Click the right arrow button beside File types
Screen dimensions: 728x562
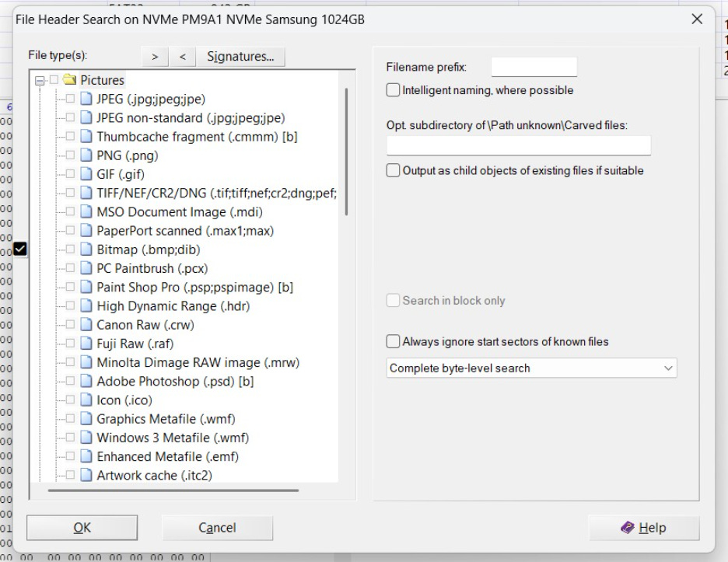coord(155,56)
